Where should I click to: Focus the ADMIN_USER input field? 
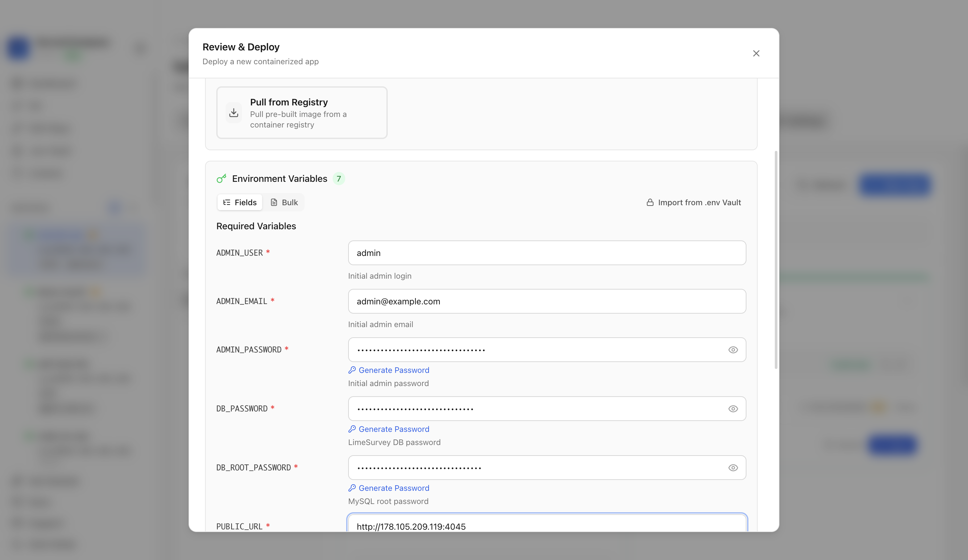tap(547, 253)
